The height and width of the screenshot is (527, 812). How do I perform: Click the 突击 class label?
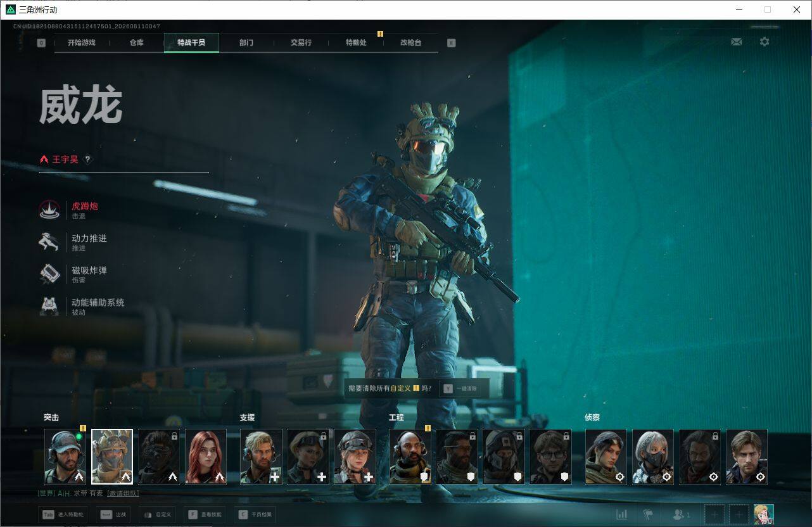click(51, 417)
